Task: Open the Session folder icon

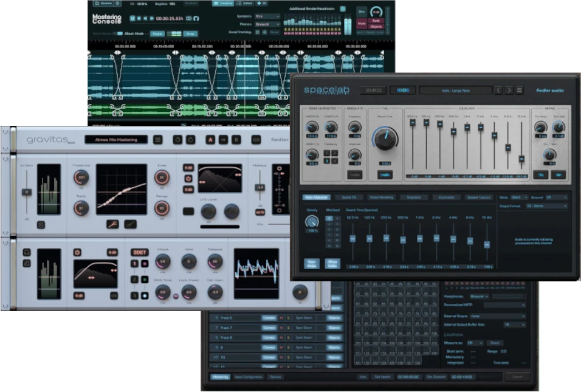Action: click(96, 4)
